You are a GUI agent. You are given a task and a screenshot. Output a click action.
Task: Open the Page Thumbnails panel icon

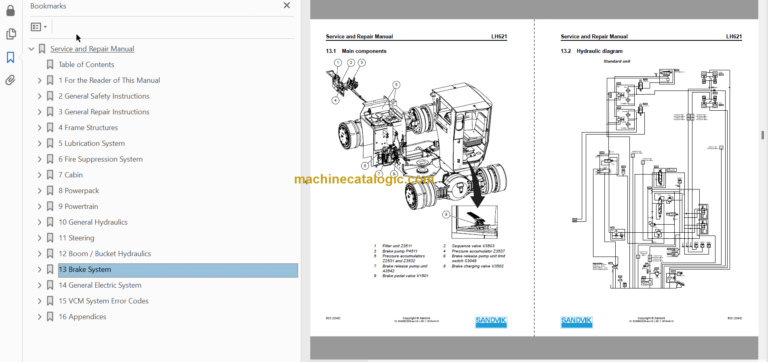[x=10, y=34]
